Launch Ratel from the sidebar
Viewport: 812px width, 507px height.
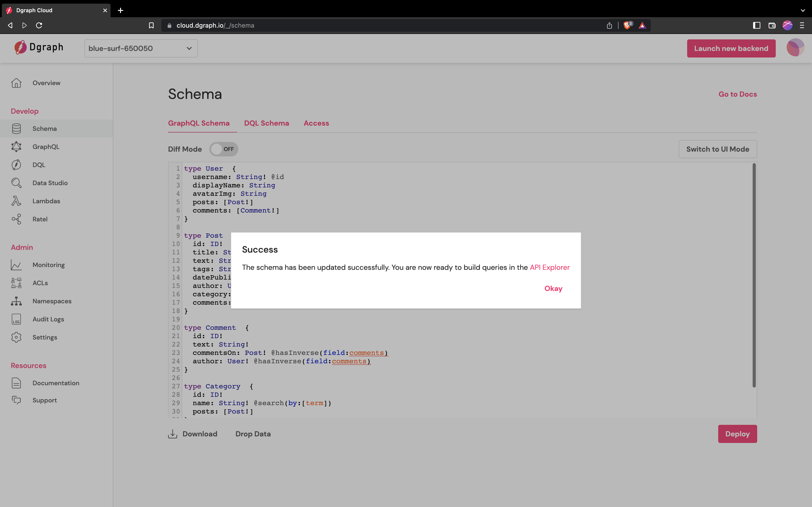[40, 219]
